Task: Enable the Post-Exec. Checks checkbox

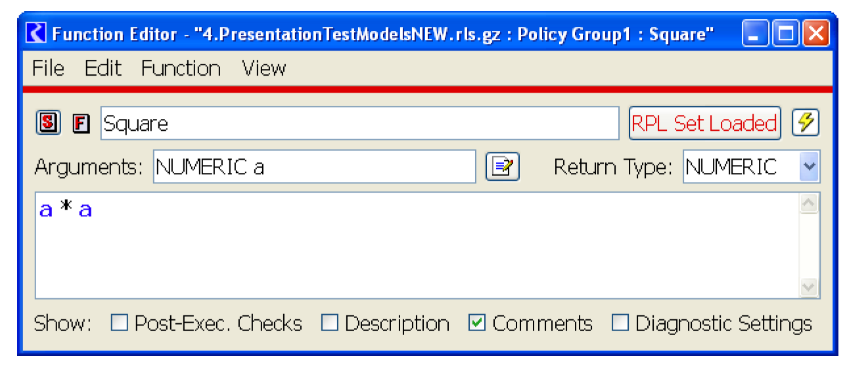Action: (119, 323)
